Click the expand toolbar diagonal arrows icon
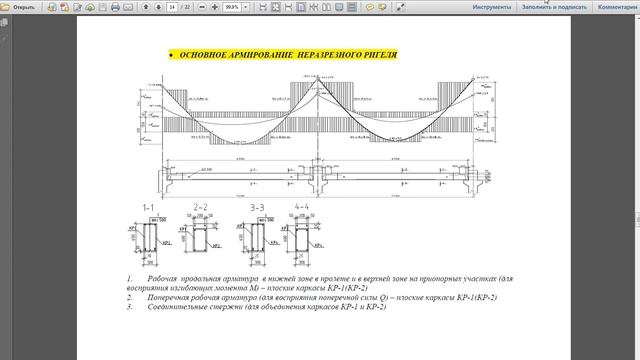Image resolution: width=640 pixels, height=360 pixels. [400, 7]
